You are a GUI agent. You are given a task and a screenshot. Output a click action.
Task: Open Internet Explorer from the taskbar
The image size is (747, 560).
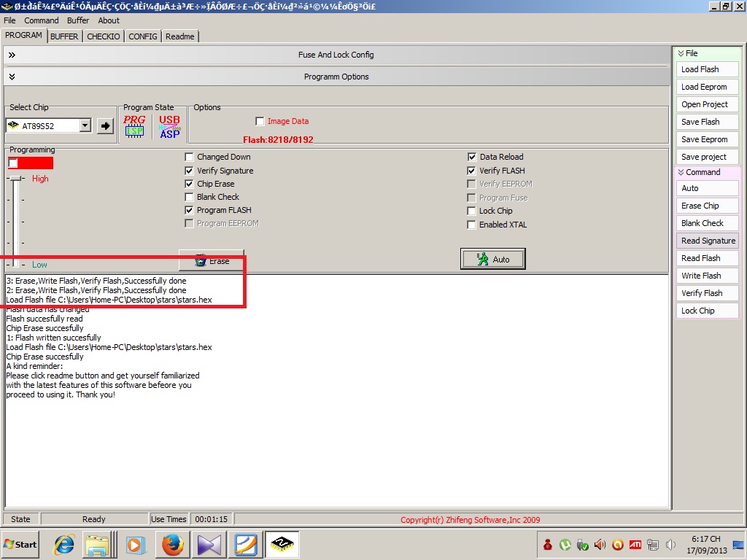coord(65,544)
